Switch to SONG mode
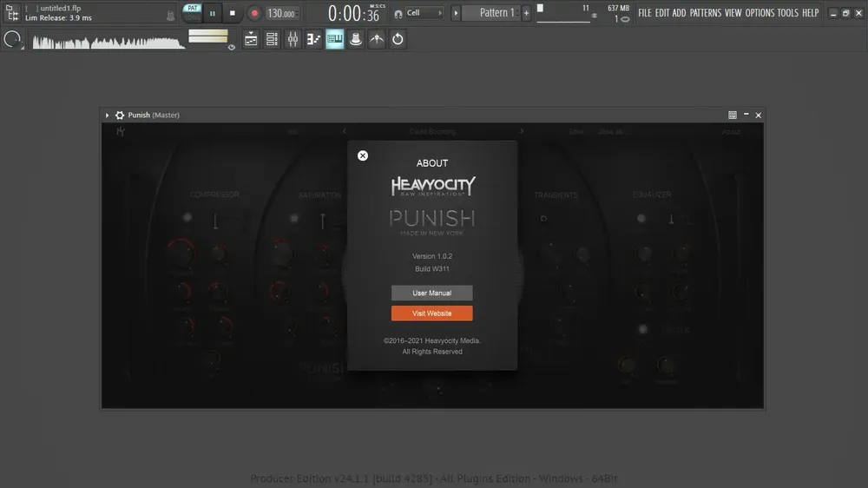 coord(192,17)
